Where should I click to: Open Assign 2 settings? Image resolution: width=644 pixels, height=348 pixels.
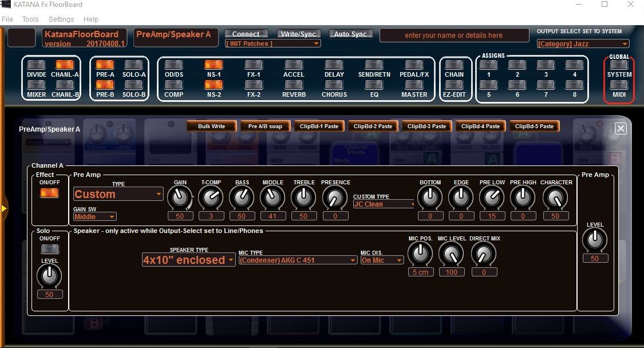tap(517, 65)
